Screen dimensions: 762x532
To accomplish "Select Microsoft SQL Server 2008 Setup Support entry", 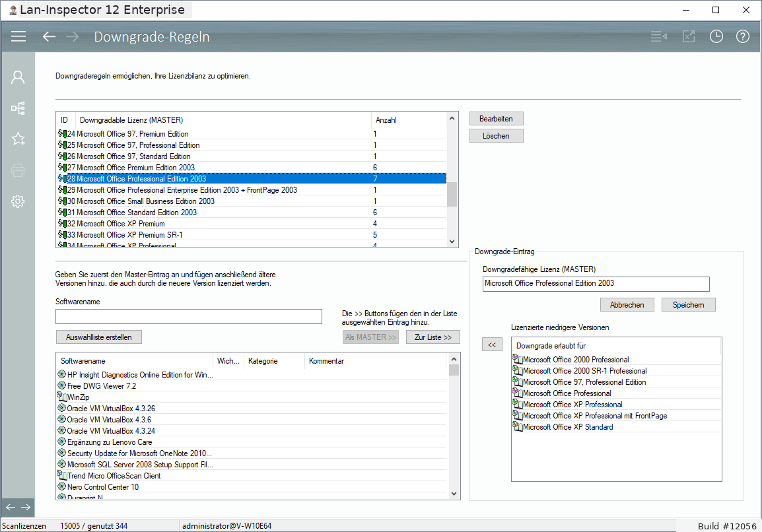I will (x=252, y=464).
